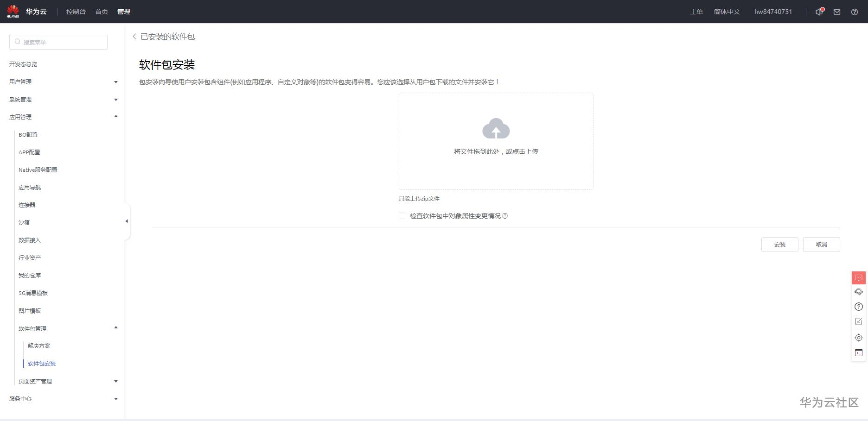Open Native服务配置 in the sidebar
The width and height of the screenshot is (868, 421).
[x=38, y=170]
